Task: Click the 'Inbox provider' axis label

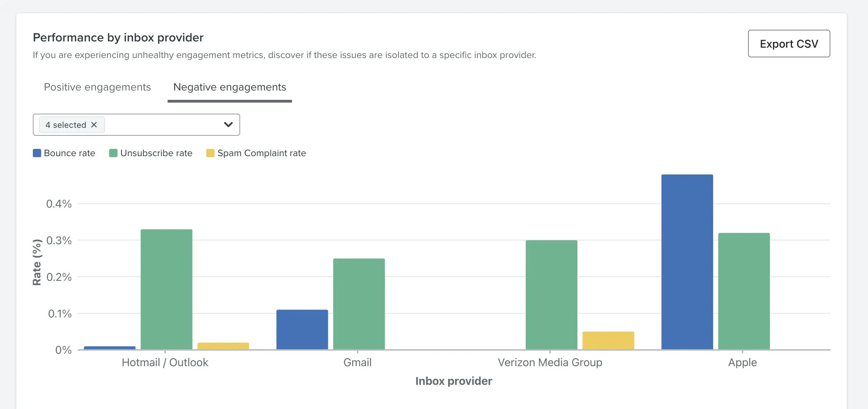Action: pos(454,381)
